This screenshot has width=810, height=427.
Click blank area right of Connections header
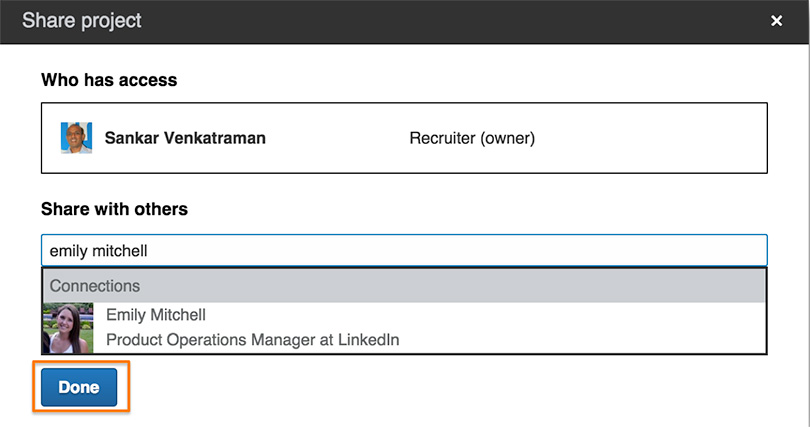click(x=500, y=286)
